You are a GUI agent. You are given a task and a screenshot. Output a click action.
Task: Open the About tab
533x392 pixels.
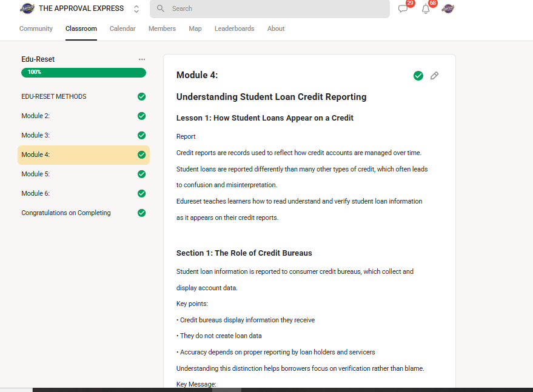click(276, 28)
